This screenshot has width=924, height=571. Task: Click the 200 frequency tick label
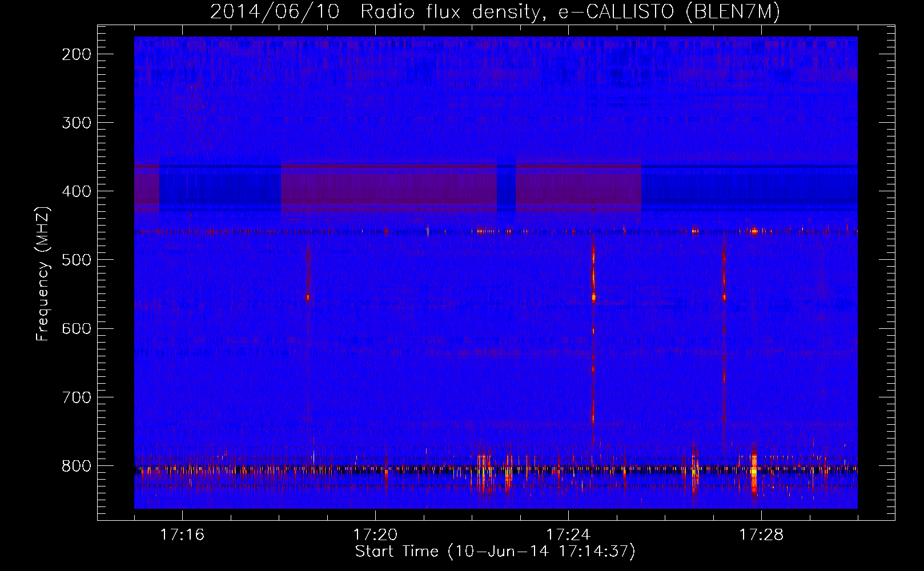[76, 54]
